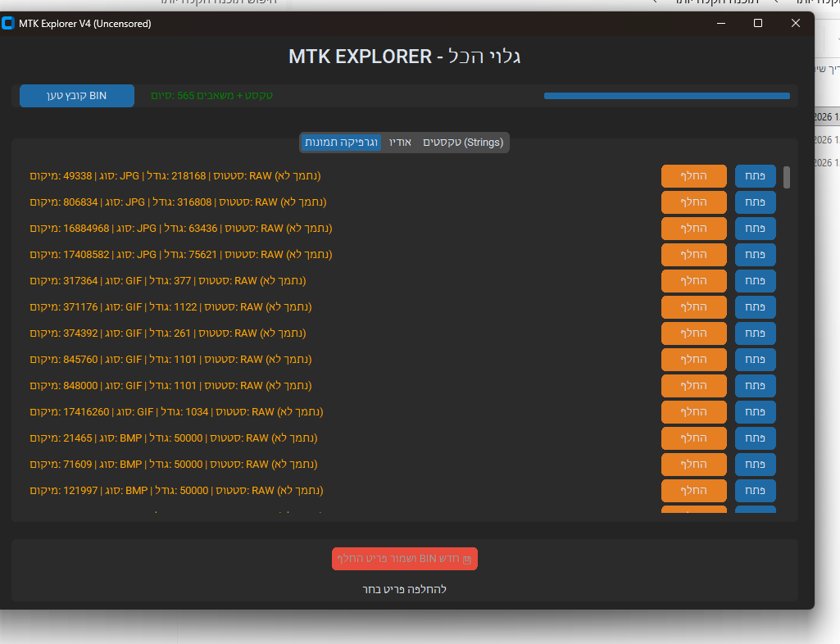The width and height of the screenshot is (840, 644).
Task: Click the save icon on the red BIN button
Action: click(x=467, y=560)
